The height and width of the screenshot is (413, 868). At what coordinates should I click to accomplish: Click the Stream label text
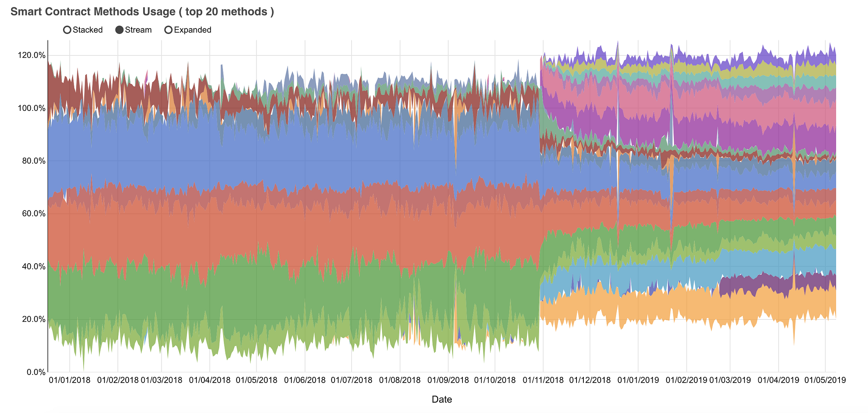[138, 30]
